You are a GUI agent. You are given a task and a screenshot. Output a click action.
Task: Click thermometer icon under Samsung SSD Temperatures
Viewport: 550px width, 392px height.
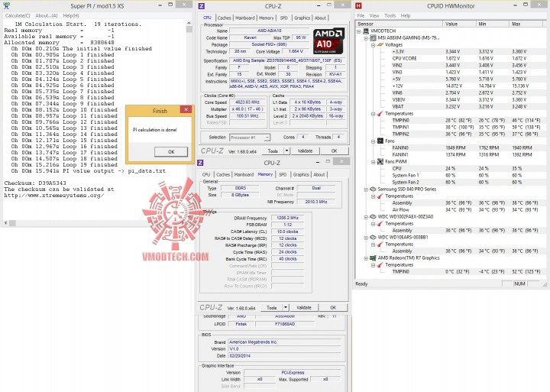380,196
